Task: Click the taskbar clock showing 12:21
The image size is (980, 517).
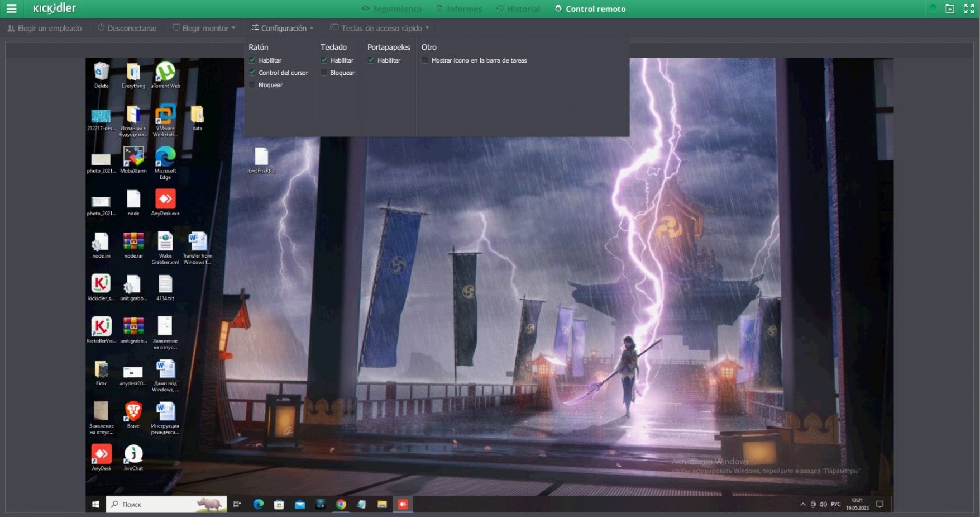Action: [857, 504]
